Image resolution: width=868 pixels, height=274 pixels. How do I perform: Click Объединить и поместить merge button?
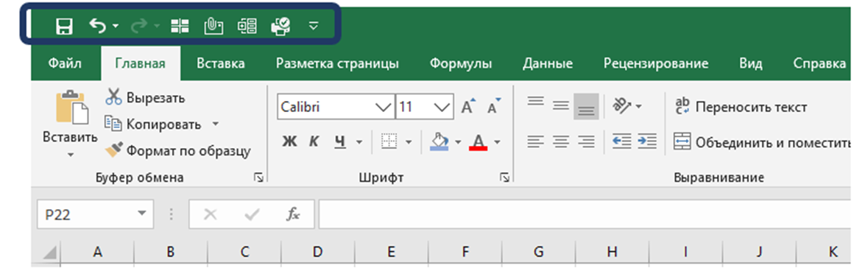762,141
